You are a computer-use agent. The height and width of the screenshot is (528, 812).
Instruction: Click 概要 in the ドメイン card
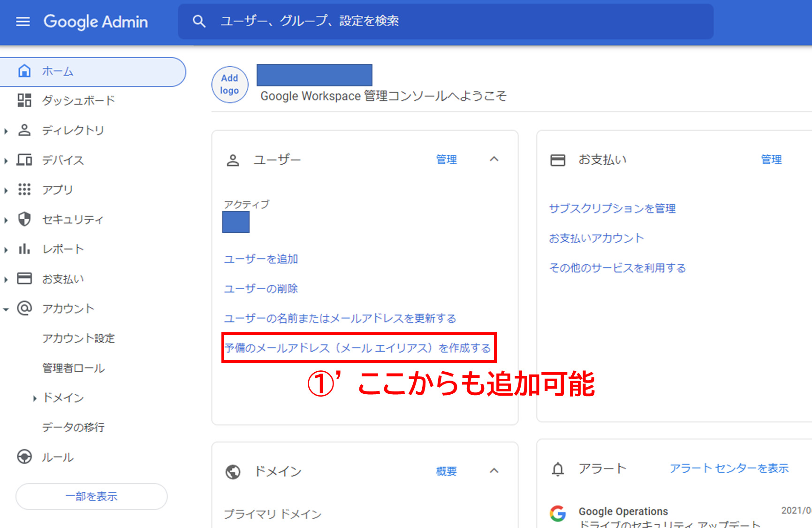[447, 471]
